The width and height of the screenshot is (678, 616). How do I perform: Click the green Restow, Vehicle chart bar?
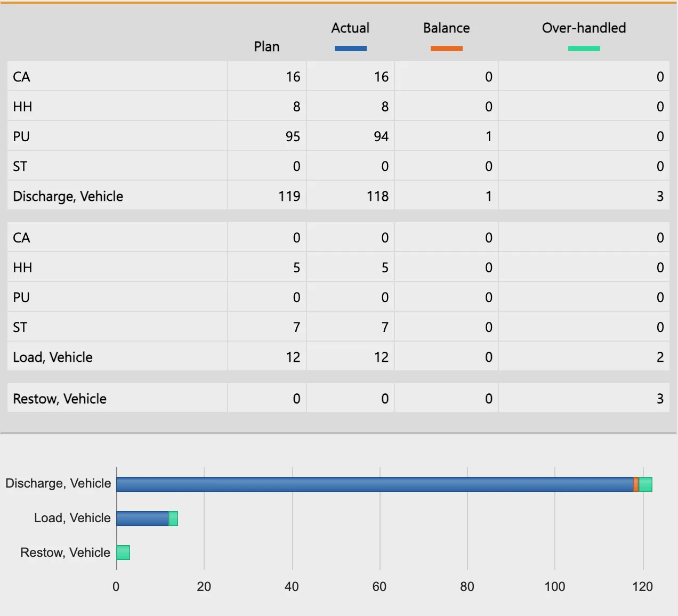click(x=123, y=553)
